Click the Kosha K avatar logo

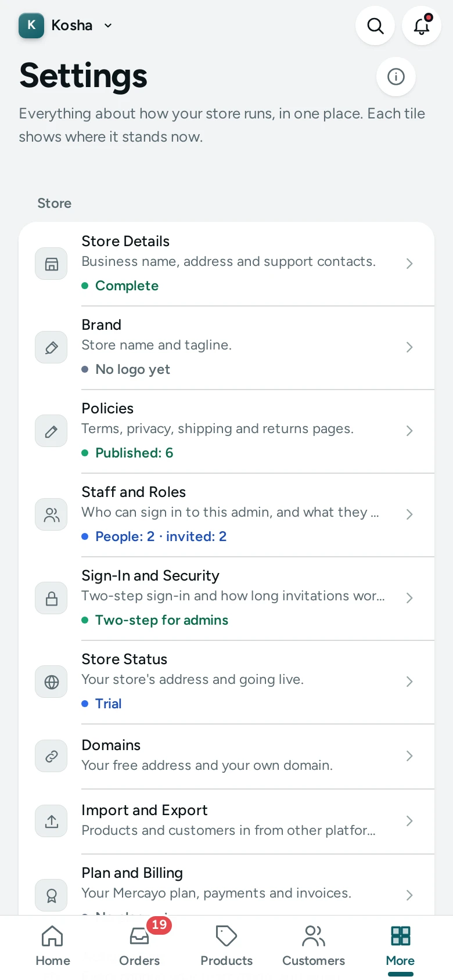coord(31,26)
